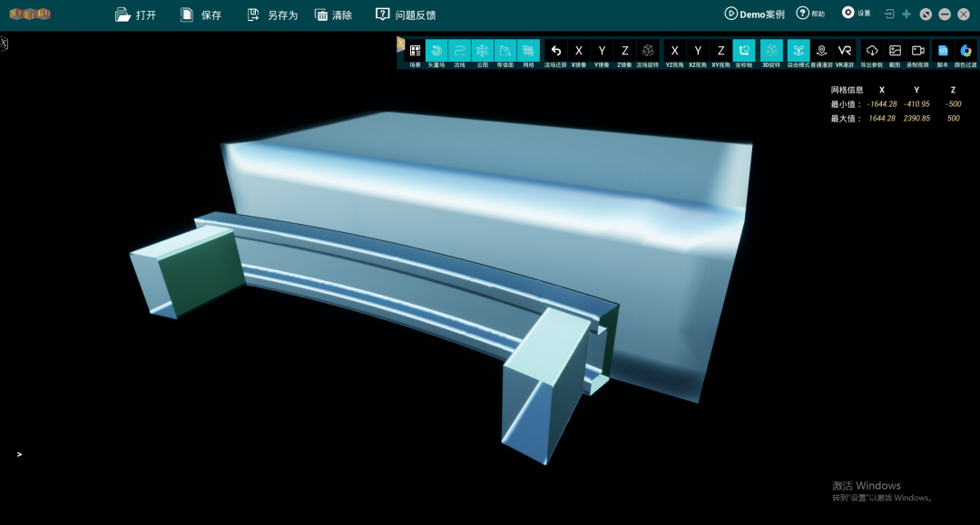Switch to the XY视角 view
This screenshot has height=525, width=980.
pos(720,54)
